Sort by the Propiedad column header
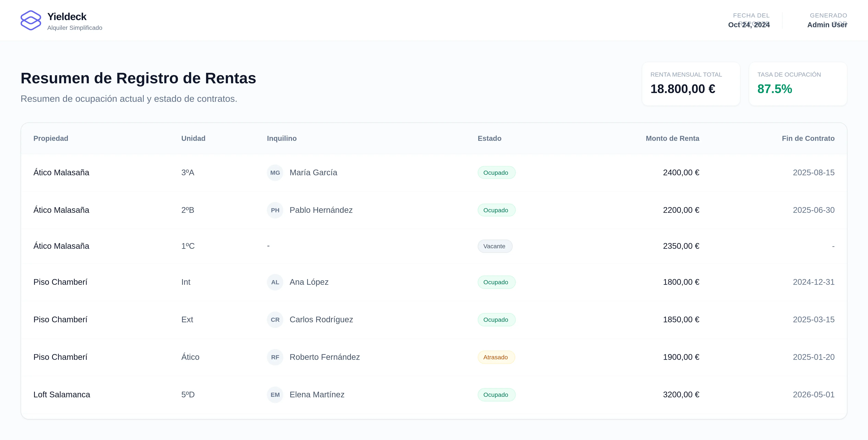 tap(51, 138)
